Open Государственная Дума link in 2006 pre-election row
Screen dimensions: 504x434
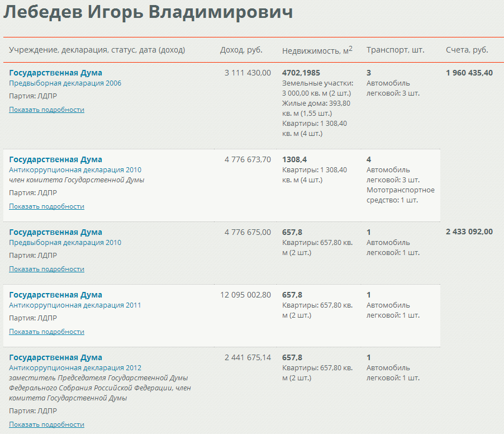pyautogui.click(x=55, y=73)
